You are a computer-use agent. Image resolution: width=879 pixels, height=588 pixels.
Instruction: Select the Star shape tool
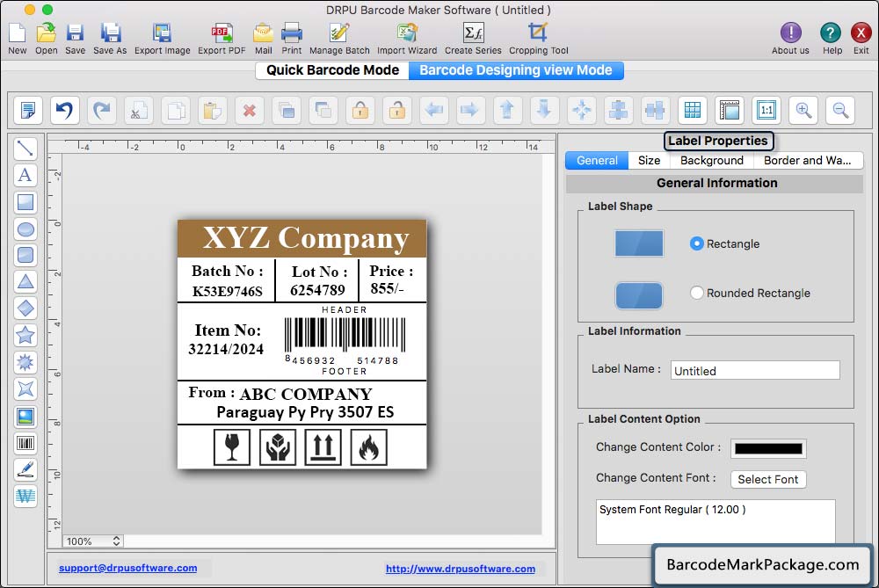[25, 335]
